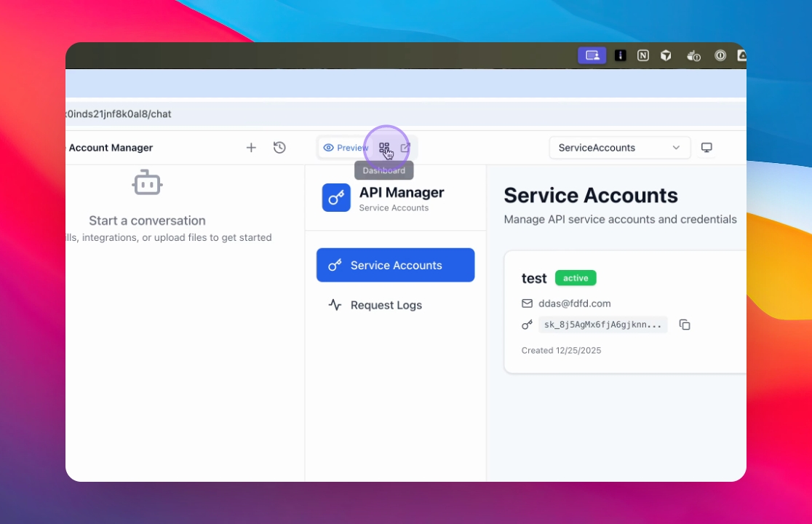Open the Dashboard grid icon
This screenshot has height=524, width=812.
[x=384, y=148]
